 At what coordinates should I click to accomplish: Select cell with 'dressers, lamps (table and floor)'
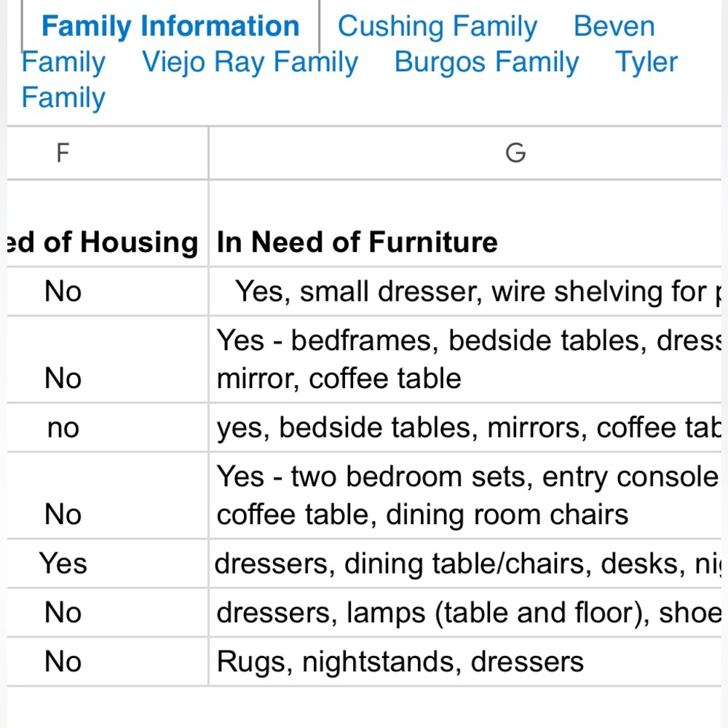465,612
